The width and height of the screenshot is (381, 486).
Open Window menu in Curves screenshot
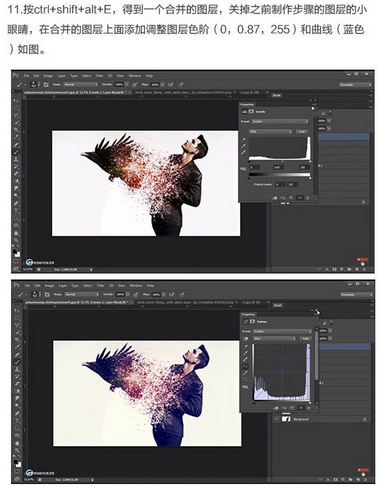[136, 286]
